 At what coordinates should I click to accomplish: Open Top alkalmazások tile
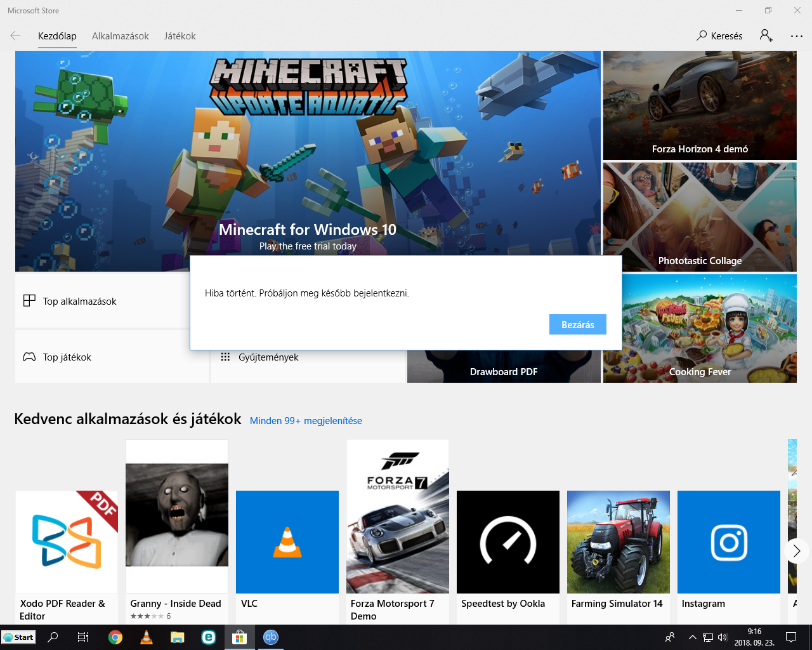tap(102, 301)
